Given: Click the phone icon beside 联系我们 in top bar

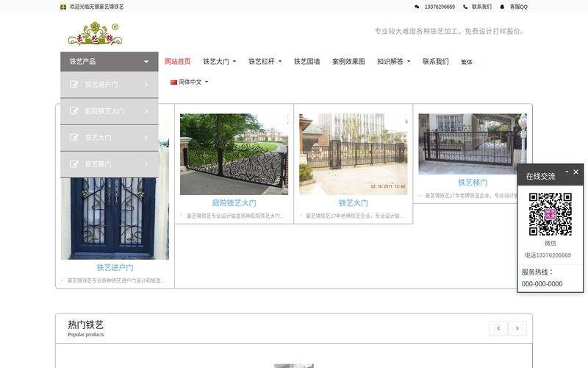Looking at the screenshot, I should coord(465,7).
